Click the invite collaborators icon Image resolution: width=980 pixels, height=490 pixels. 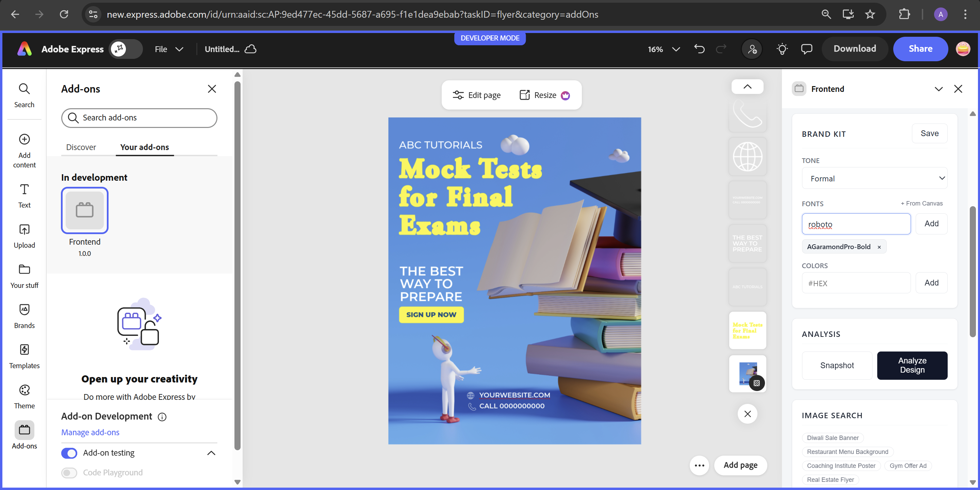(x=752, y=49)
